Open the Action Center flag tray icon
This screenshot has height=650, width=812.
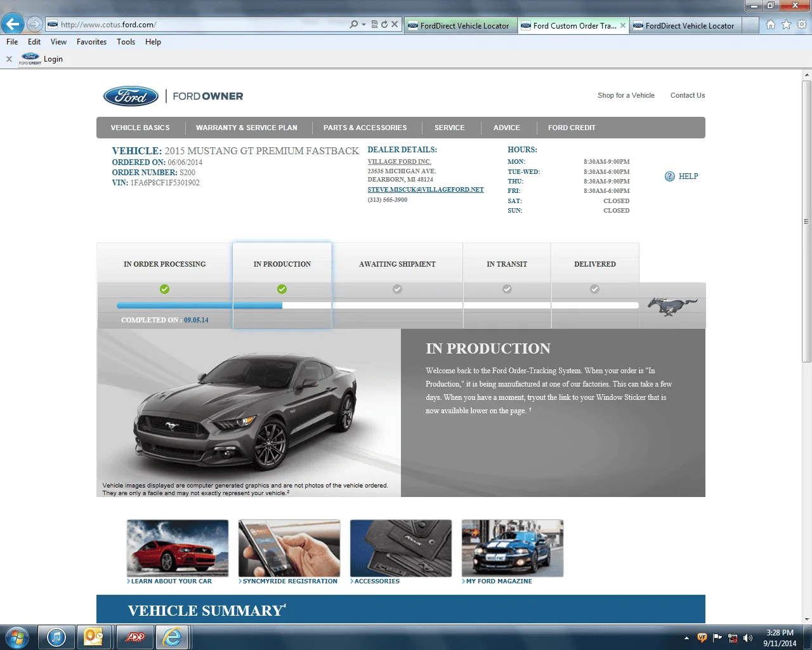coord(717,638)
